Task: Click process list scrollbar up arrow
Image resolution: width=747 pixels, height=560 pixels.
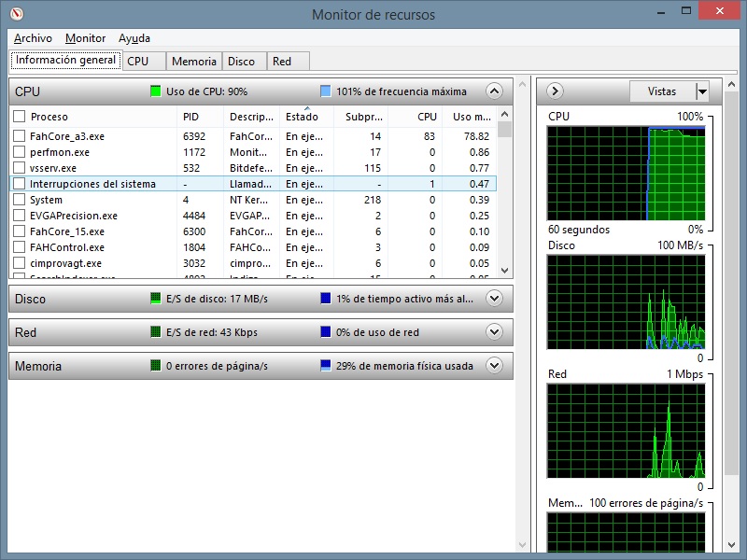Action: pyautogui.click(x=505, y=114)
